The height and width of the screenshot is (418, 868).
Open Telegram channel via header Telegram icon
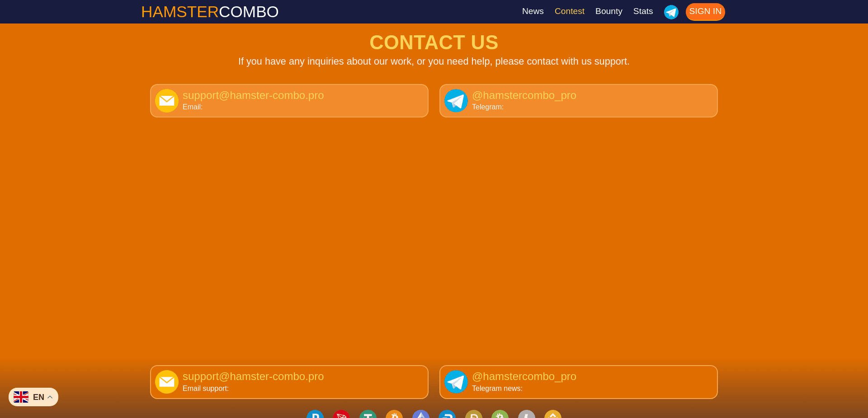[671, 12]
